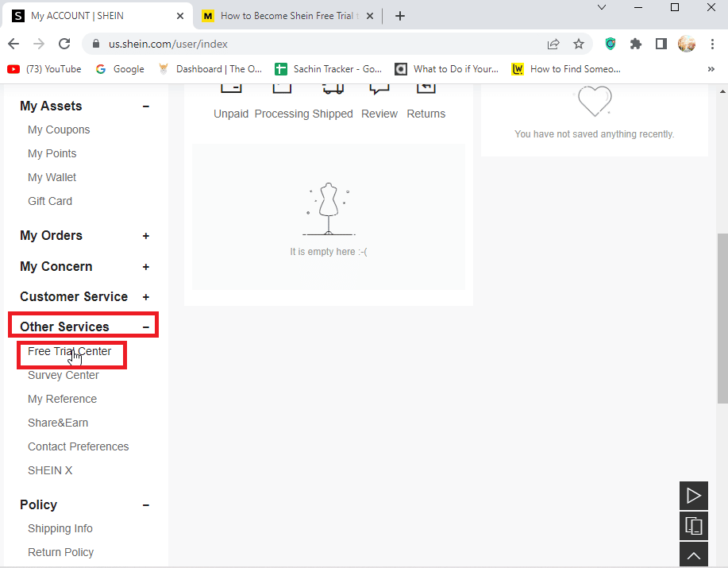The height and width of the screenshot is (568, 728).
Task: Open the YouTube bookmark
Action: [x=44, y=69]
